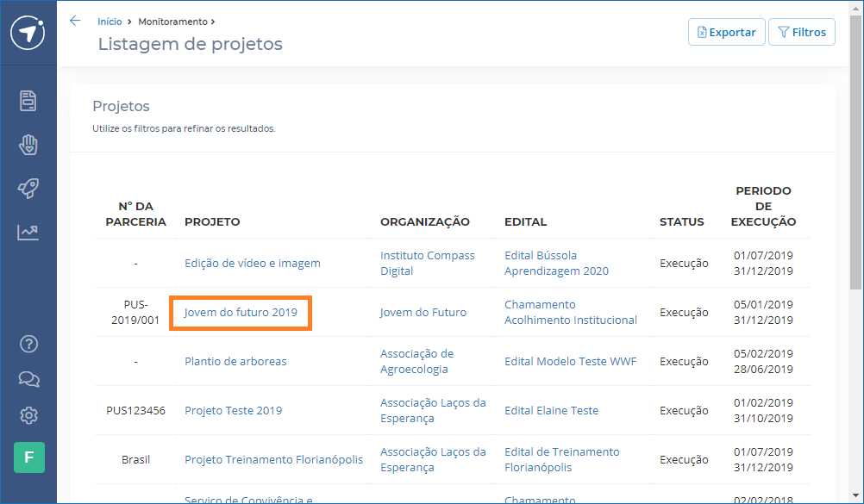Open Edital Elaine Teste link
Image resolution: width=864 pixels, height=504 pixels.
552,410
